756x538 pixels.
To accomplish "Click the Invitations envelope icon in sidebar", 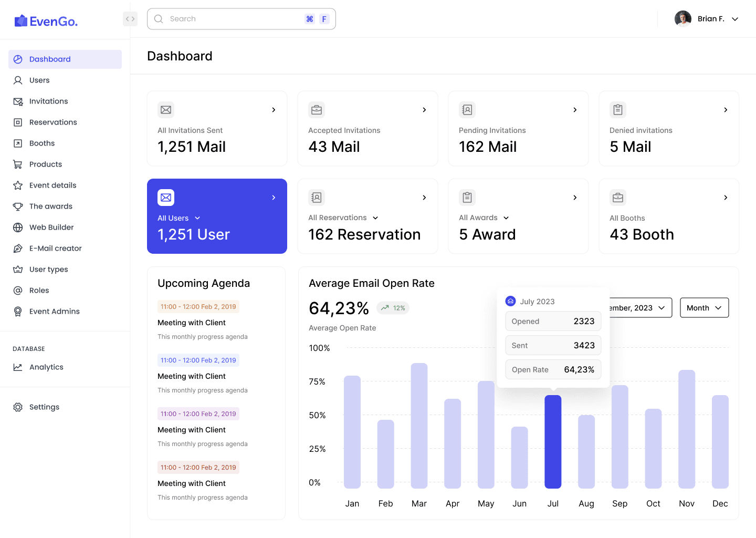I will click(18, 101).
